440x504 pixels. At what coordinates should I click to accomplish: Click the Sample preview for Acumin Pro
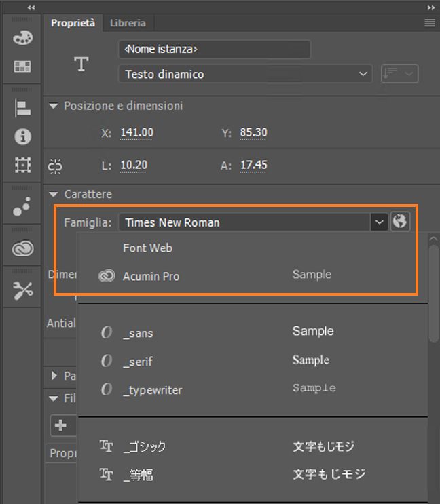click(x=312, y=275)
